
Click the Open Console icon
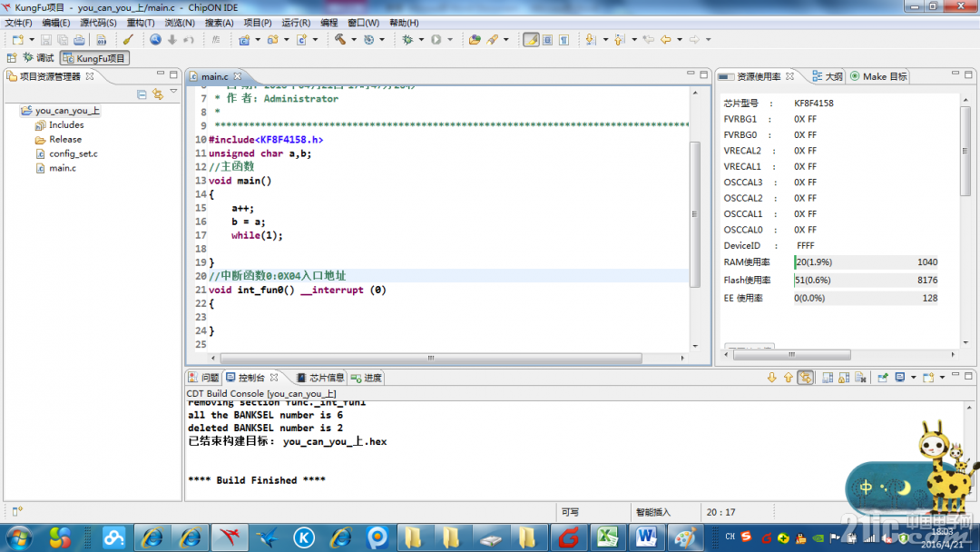pos(928,378)
